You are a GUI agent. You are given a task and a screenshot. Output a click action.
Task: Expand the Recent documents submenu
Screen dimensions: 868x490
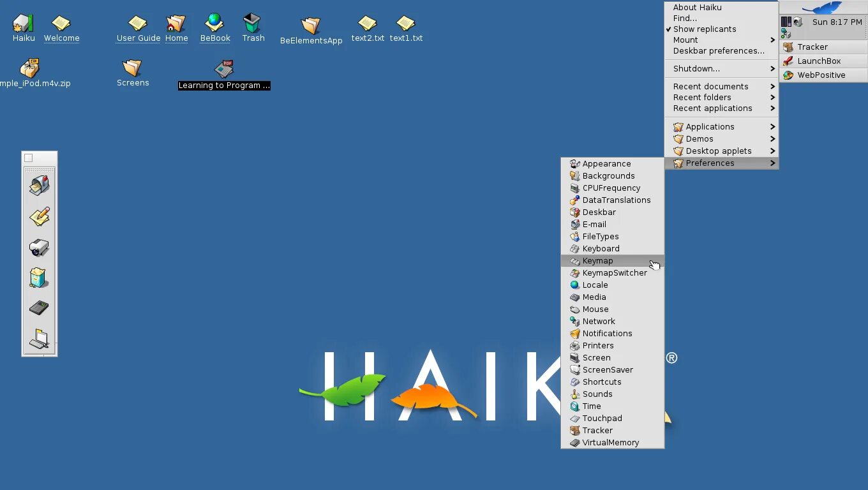click(721, 87)
